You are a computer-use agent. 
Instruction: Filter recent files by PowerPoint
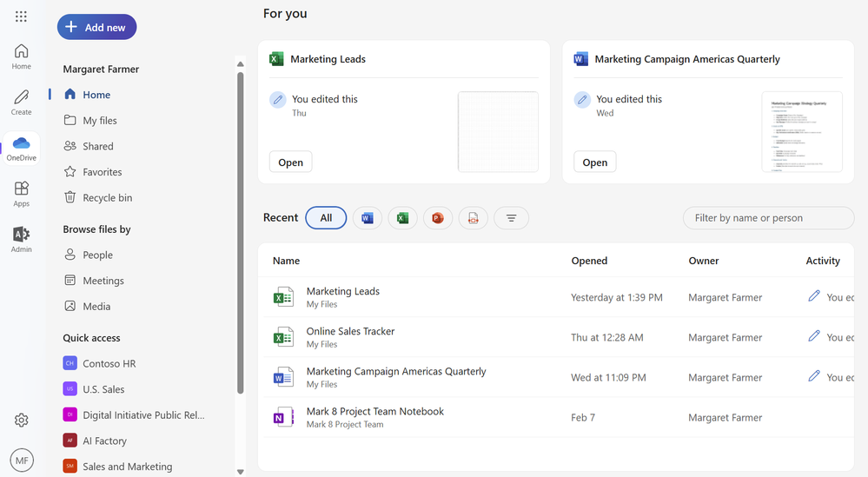point(438,218)
